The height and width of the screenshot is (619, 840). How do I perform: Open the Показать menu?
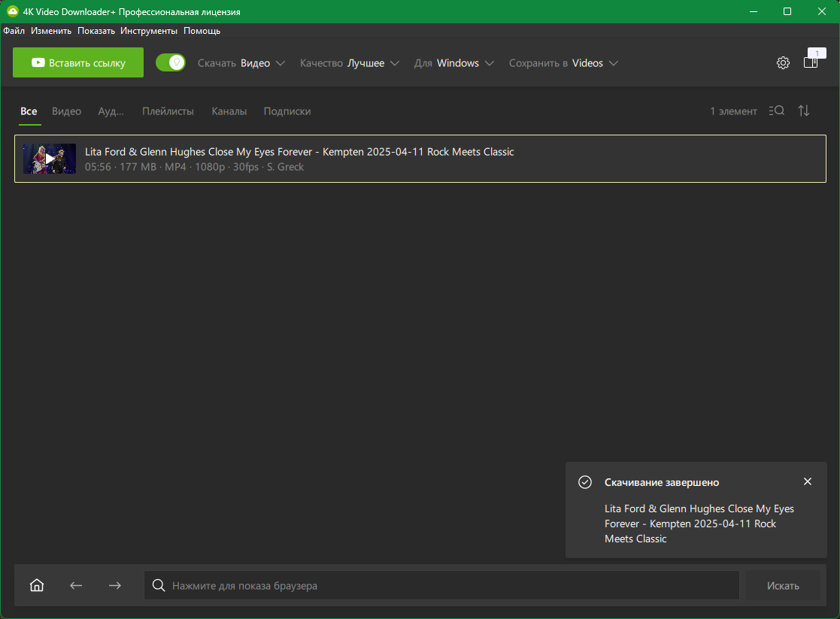click(96, 31)
